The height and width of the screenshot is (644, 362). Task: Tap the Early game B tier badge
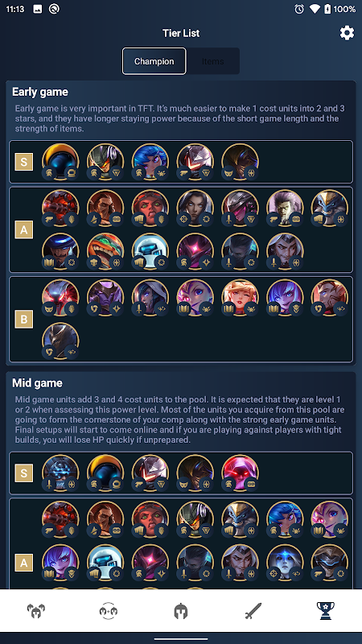[x=24, y=319]
